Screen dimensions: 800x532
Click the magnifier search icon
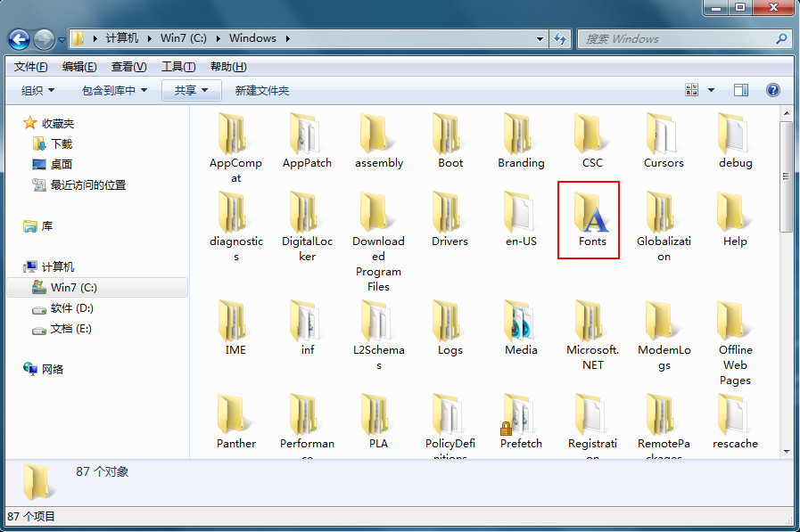coord(781,38)
